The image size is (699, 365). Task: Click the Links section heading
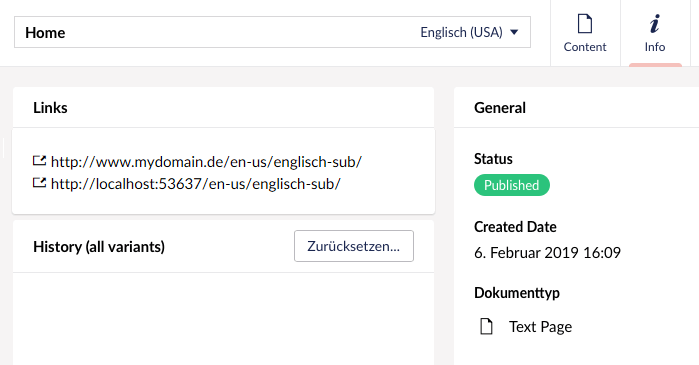click(x=50, y=108)
